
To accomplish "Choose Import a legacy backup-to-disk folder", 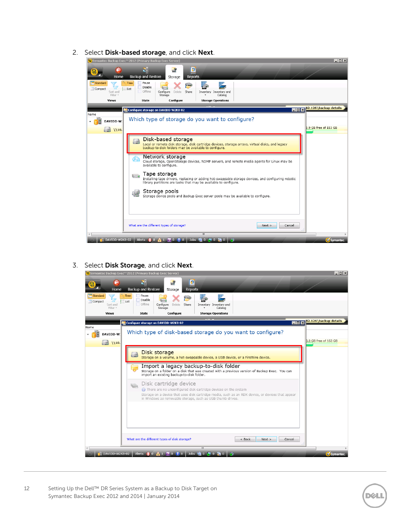I will pyautogui.click(x=213, y=370).
